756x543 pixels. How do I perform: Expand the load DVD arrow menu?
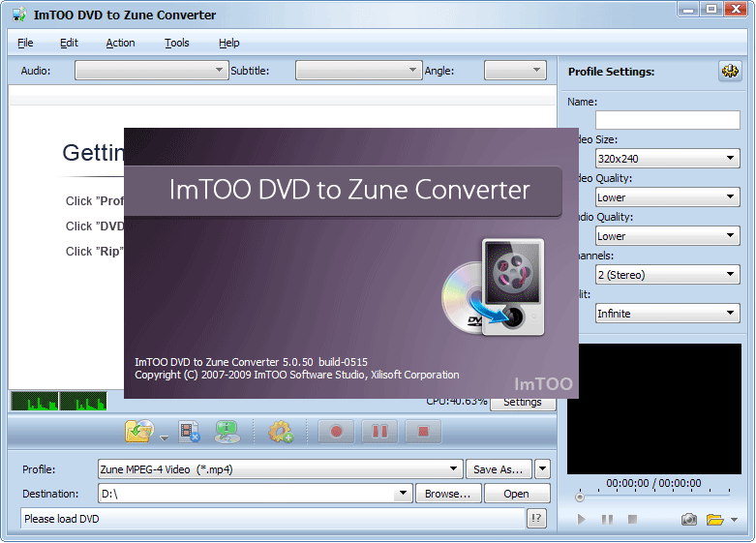click(165, 437)
